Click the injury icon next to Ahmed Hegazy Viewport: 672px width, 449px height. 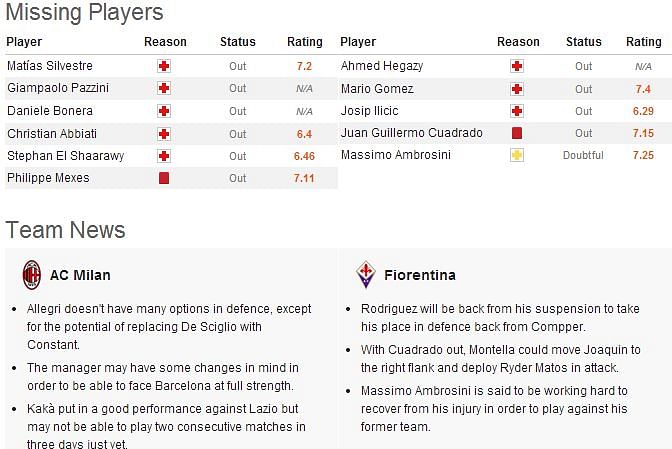pyautogui.click(x=517, y=66)
